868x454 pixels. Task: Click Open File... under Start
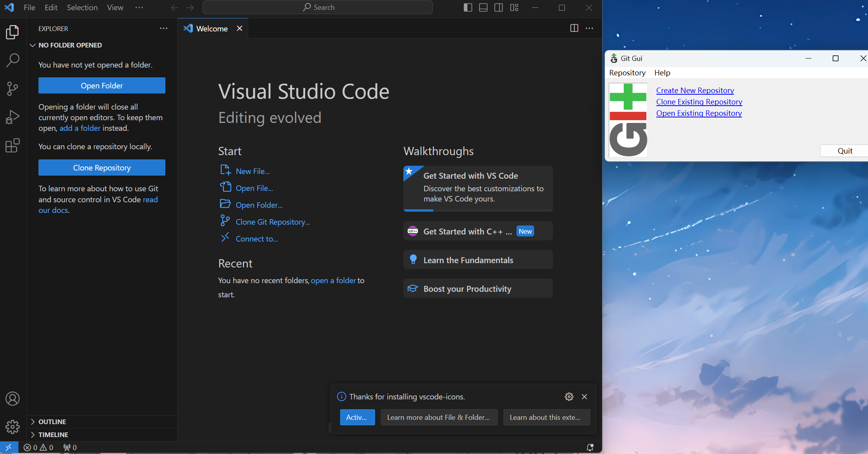[x=254, y=188]
